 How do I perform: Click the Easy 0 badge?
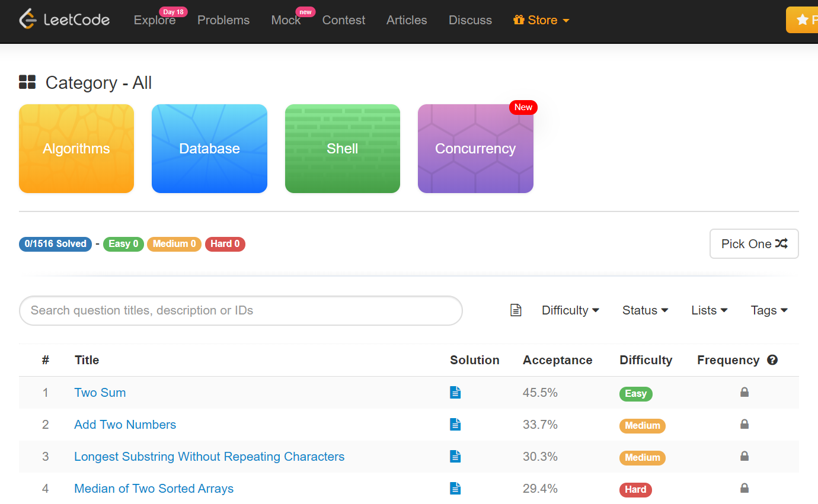click(x=123, y=244)
